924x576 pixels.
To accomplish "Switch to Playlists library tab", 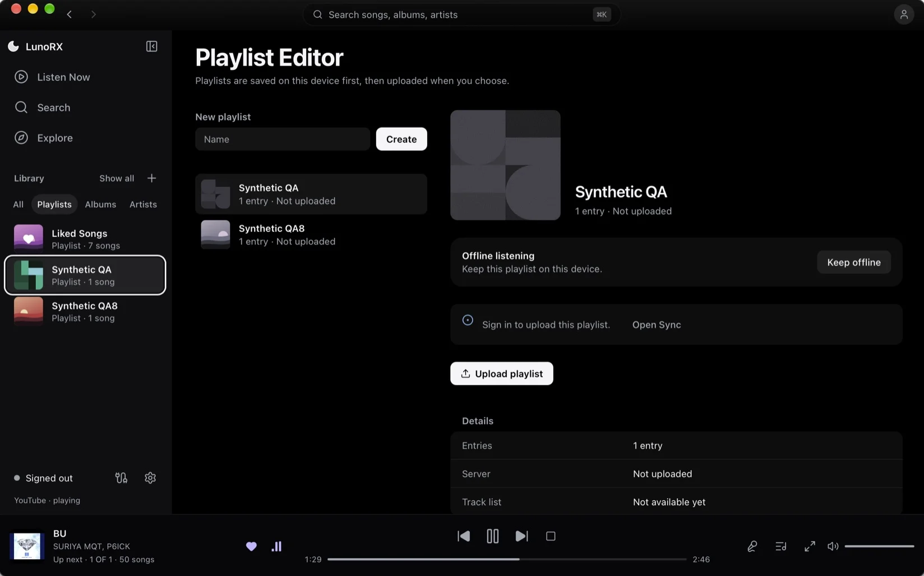I will [x=54, y=205].
